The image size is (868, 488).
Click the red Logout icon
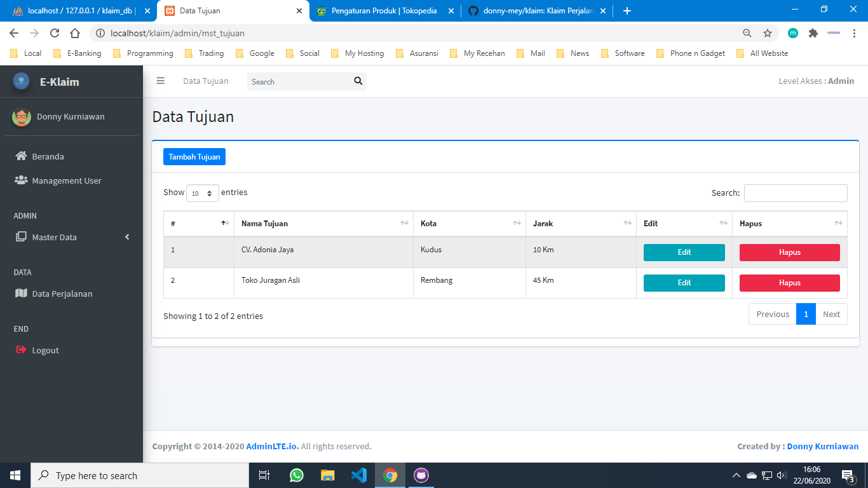coord(21,350)
